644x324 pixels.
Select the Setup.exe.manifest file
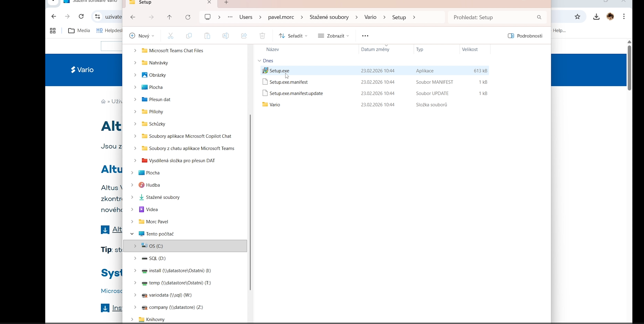click(x=288, y=82)
